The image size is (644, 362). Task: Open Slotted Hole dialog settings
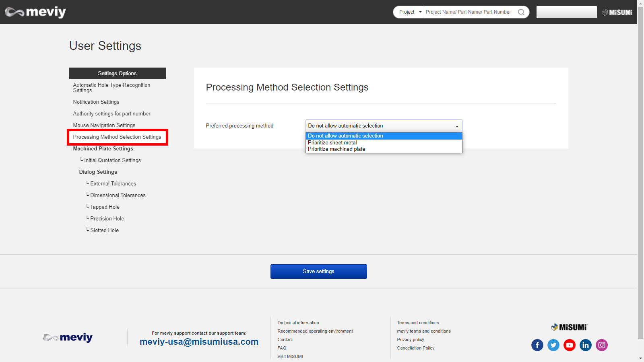coord(105,230)
